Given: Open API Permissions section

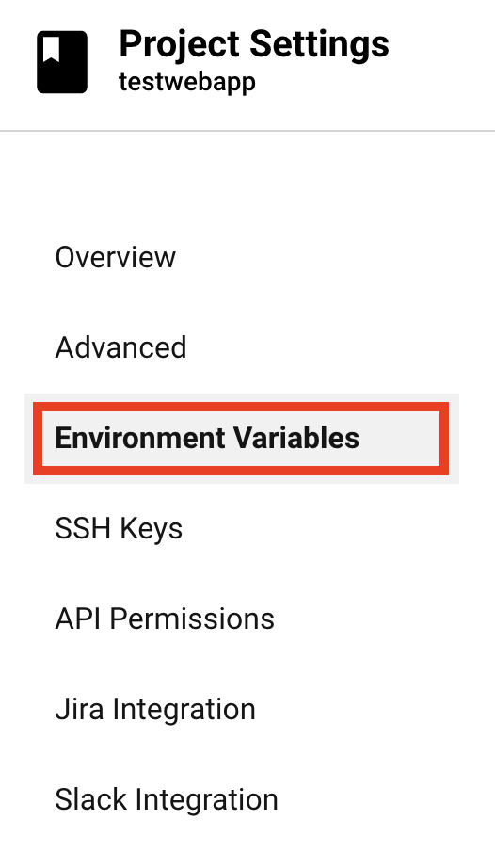Looking at the screenshot, I should click(x=165, y=619).
